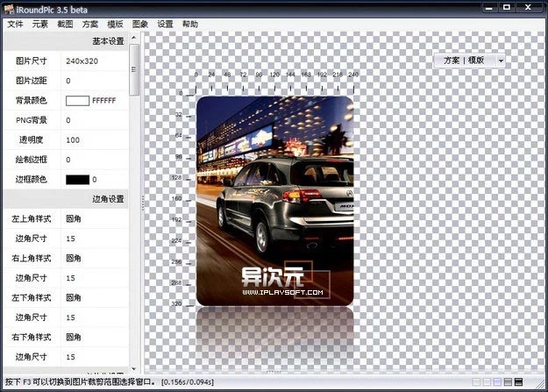The image size is (548, 392).
Task: Click the iRoundPic app icon in title bar
Action: click(x=9, y=10)
